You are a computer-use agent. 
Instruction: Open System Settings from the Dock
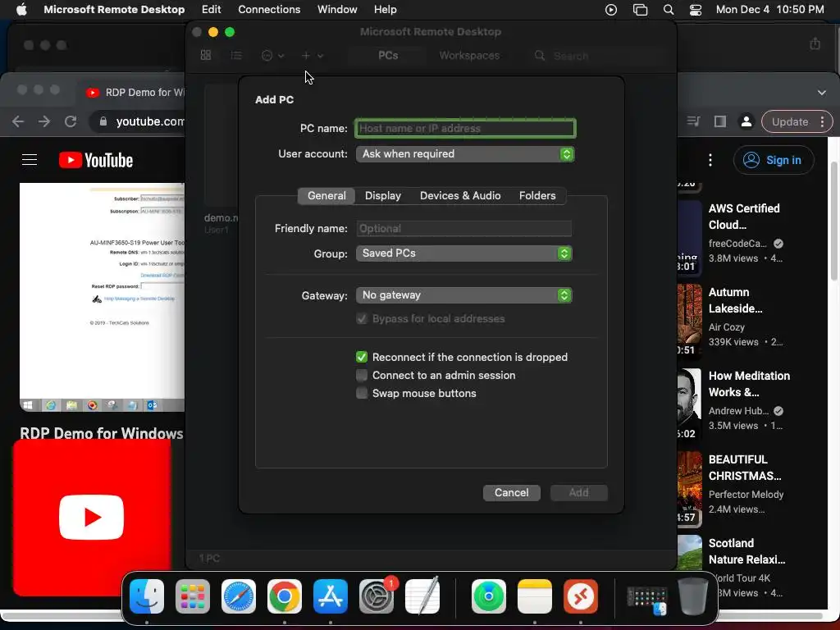(x=376, y=596)
